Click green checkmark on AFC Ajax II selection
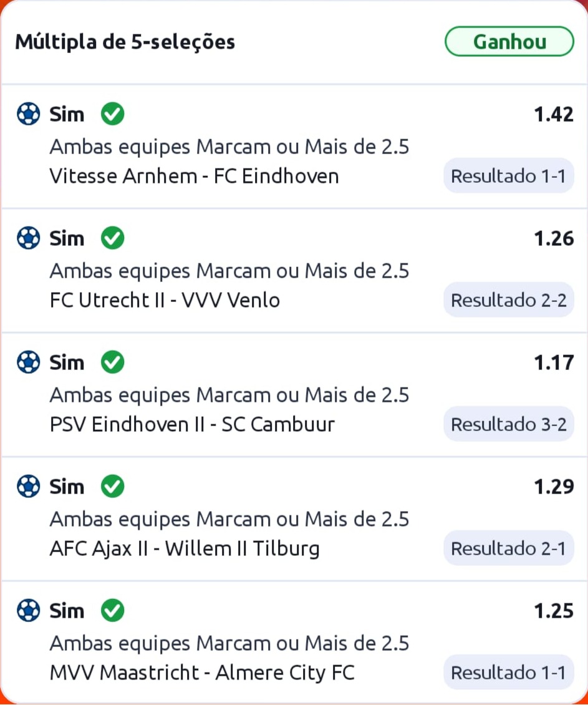The image size is (588, 705). pos(113,486)
